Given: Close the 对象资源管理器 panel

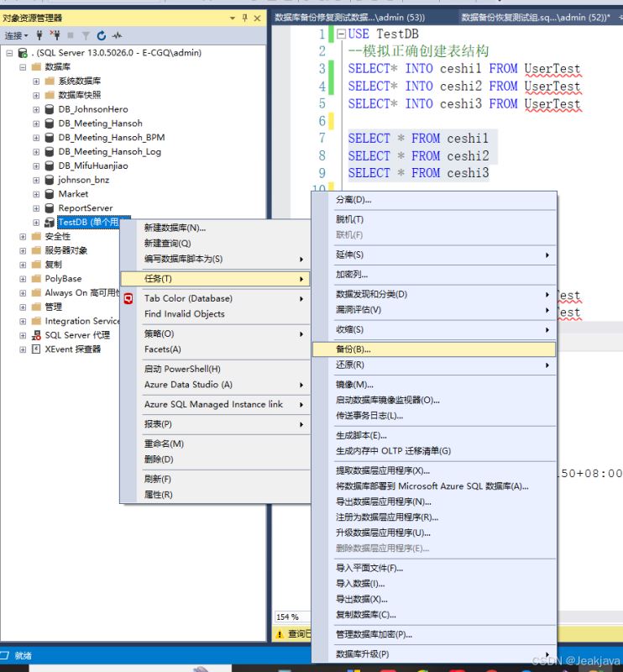Looking at the screenshot, I should pos(257,18).
